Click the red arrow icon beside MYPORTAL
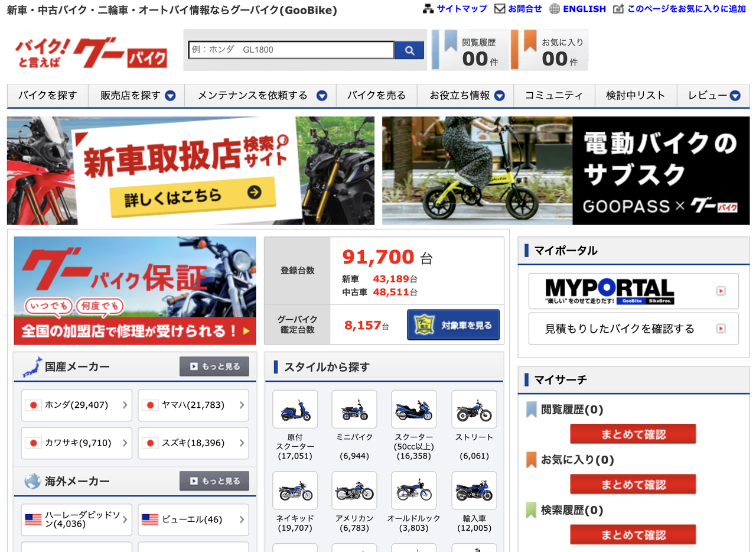The width and height of the screenshot is (756, 552). tap(721, 291)
